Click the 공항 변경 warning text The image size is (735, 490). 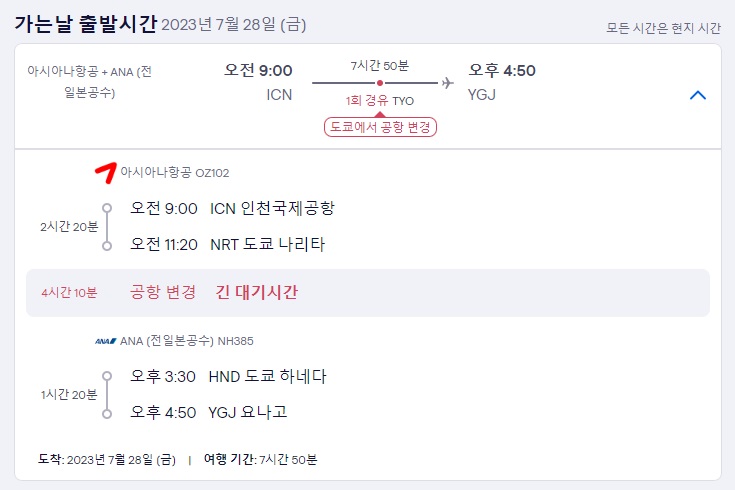(163, 292)
